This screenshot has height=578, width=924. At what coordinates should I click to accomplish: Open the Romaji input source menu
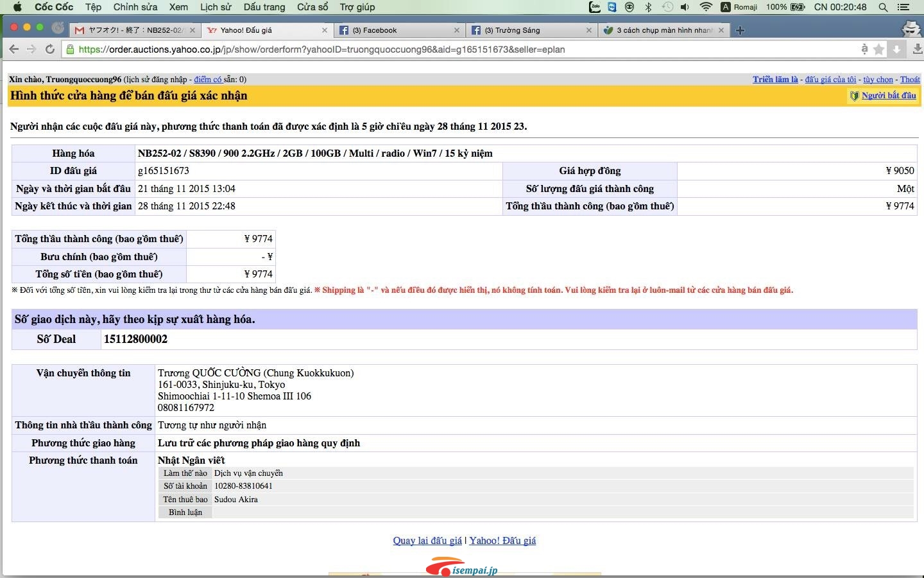[x=739, y=7]
